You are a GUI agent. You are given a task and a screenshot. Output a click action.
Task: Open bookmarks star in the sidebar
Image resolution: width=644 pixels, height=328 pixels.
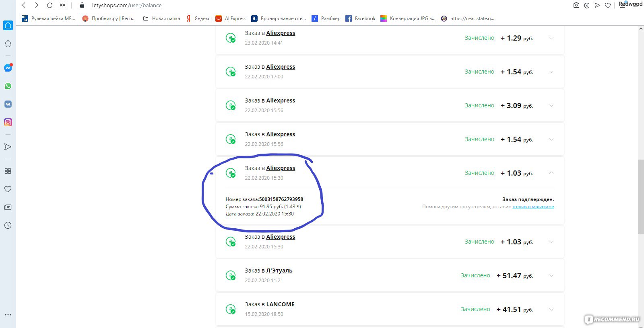tap(8, 43)
